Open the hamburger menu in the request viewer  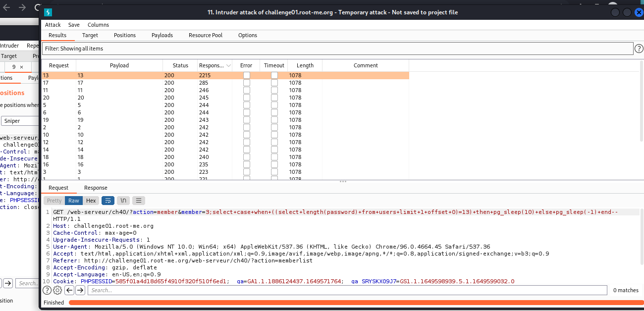tap(139, 201)
